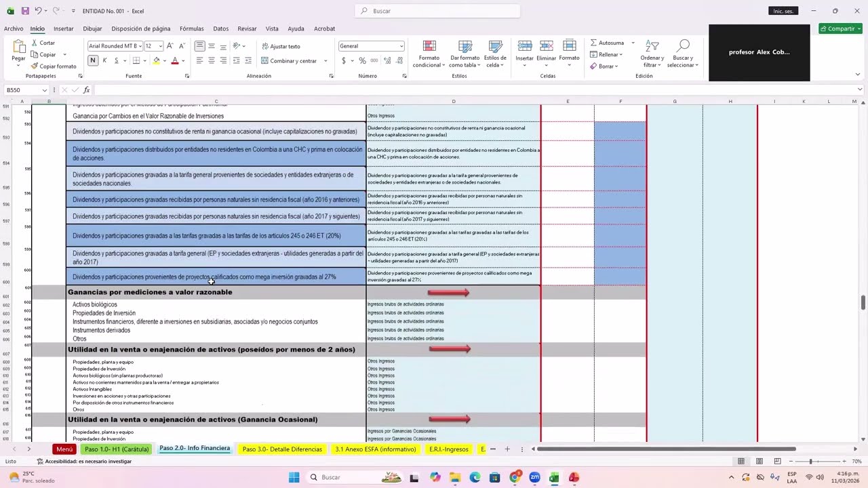Click Combinar y centrar button
Screen dimensions: 868x488
coord(289,60)
